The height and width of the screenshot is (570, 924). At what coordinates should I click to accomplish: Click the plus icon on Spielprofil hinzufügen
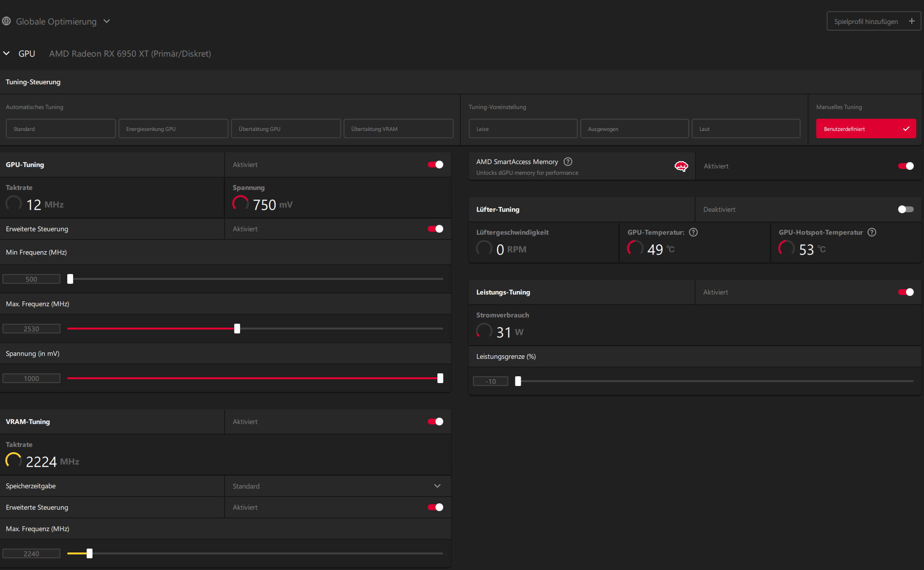pos(911,21)
